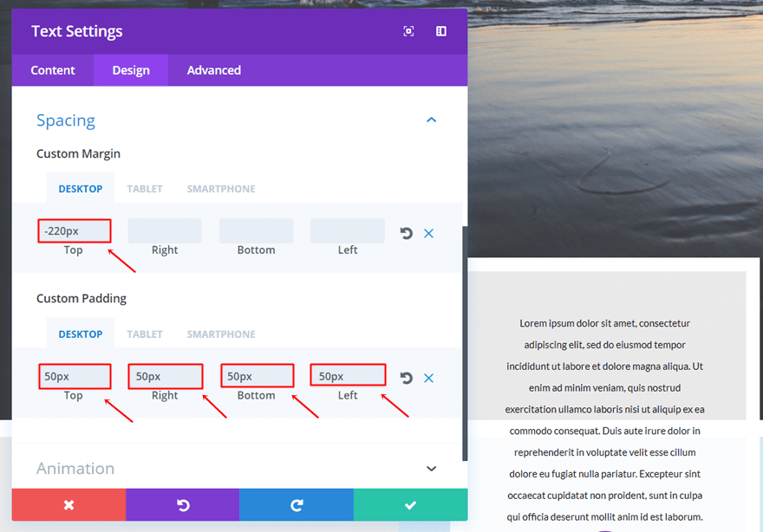The width and height of the screenshot is (763, 532).
Task: Click the Custom Margin Top field
Action: 75,231
